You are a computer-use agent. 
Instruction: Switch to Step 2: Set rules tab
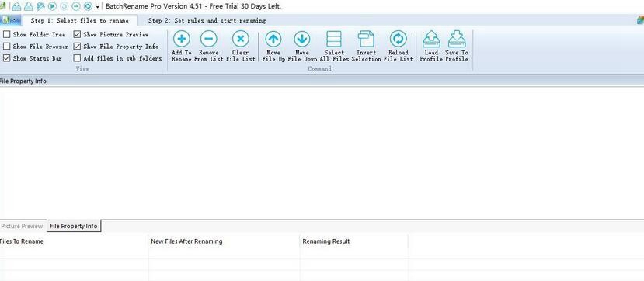(x=207, y=20)
